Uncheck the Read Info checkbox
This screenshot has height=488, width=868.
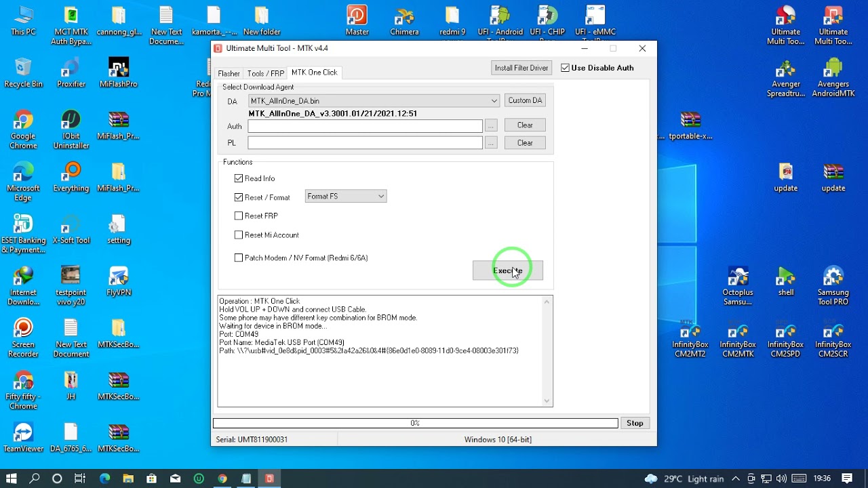239,178
